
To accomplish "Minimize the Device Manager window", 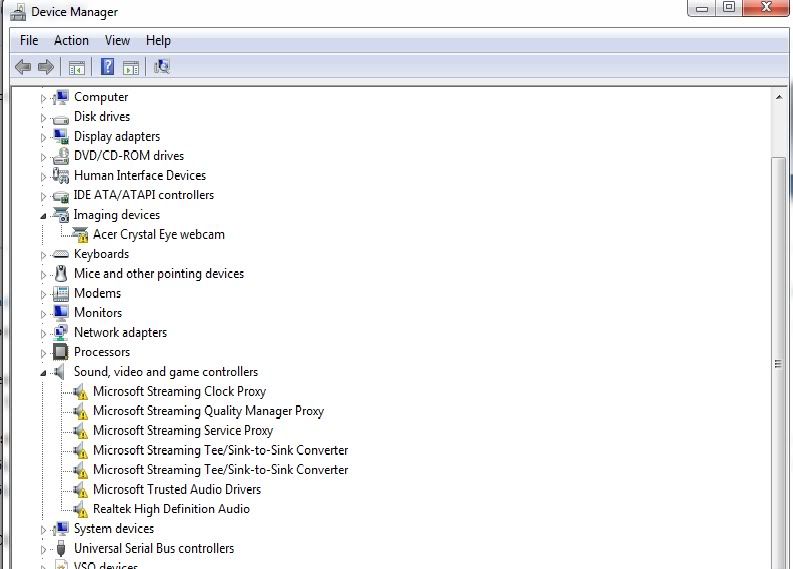I will pos(702,8).
